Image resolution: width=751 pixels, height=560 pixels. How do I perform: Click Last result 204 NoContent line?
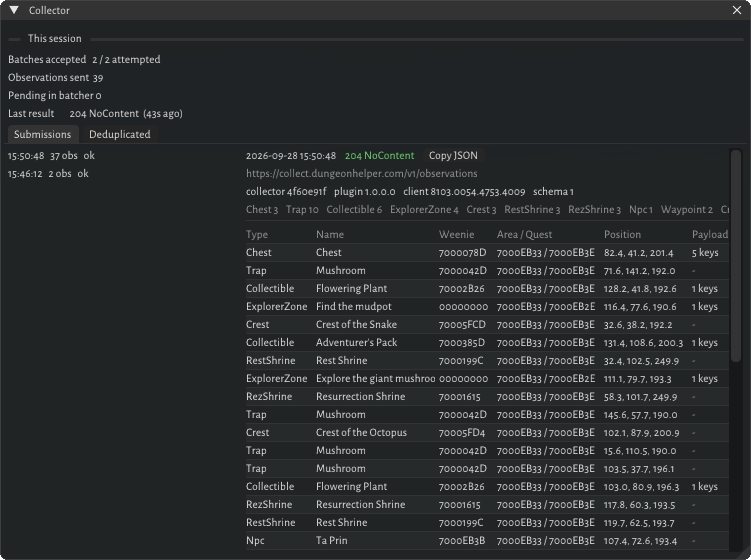tap(95, 114)
